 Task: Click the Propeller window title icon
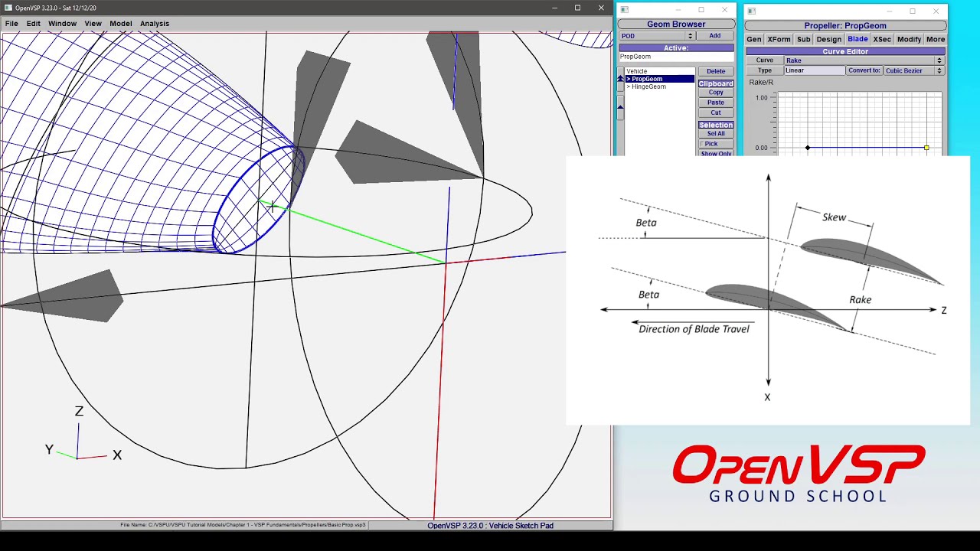[x=752, y=11]
